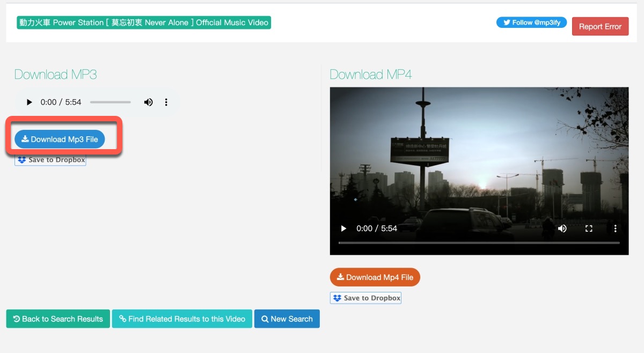
Task: Click the video preview frame
Action: coord(479,156)
